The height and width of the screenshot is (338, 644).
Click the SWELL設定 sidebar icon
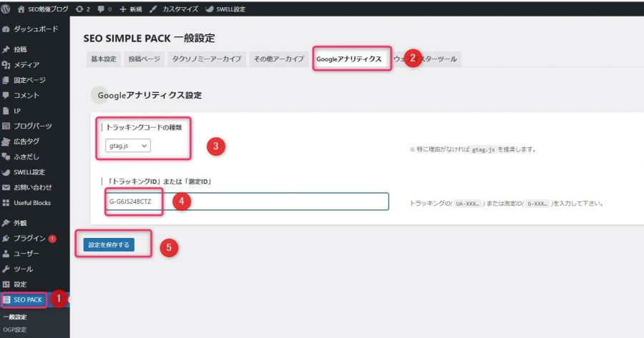(x=6, y=172)
